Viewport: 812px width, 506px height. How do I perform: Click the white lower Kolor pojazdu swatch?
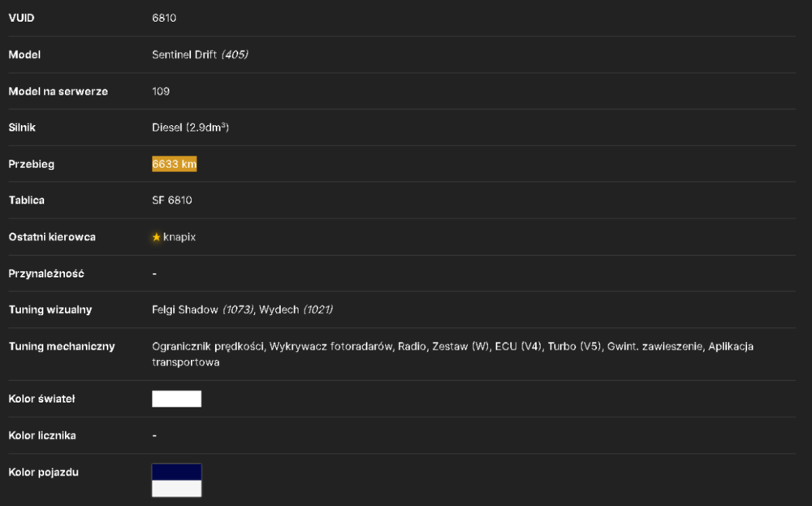point(176,488)
